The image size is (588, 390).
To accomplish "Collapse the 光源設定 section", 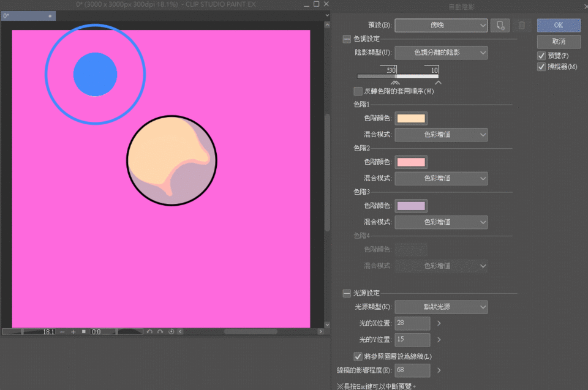I will 347,293.
